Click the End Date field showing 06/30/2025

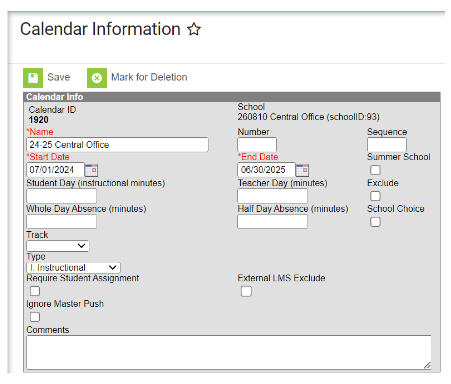pos(266,170)
